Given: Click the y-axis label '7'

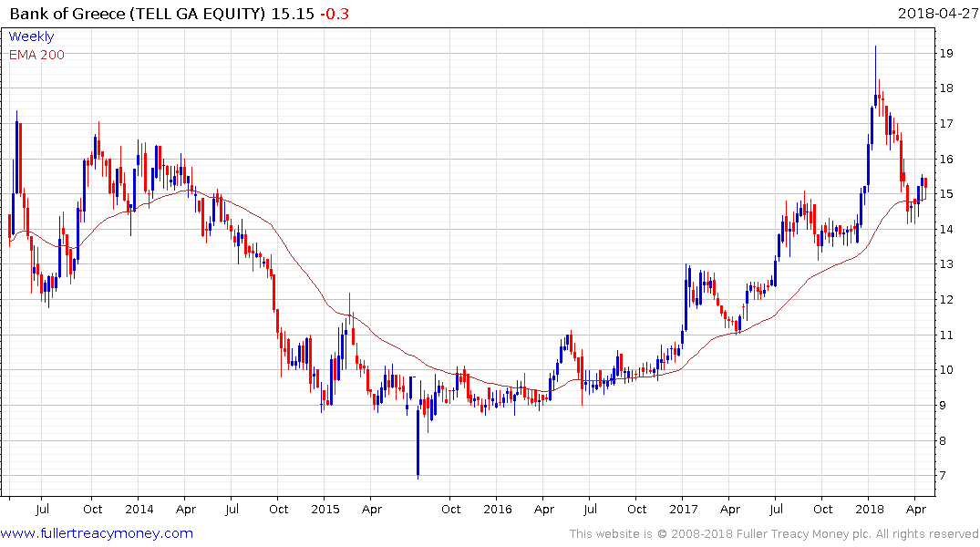Looking at the screenshot, I should click(x=944, y=476).
